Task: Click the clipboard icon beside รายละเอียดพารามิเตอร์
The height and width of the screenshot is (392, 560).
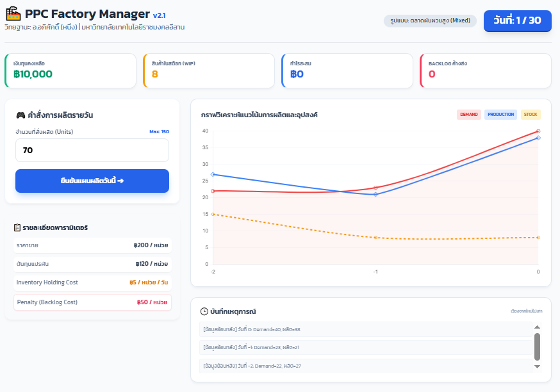Action: (17, 227)
